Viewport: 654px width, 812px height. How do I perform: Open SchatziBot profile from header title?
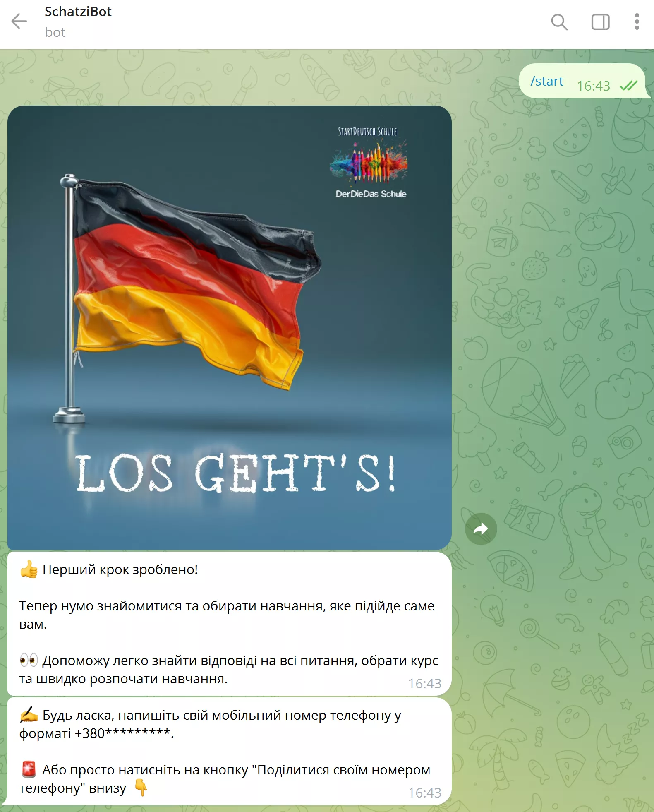[x=78, y=12]
